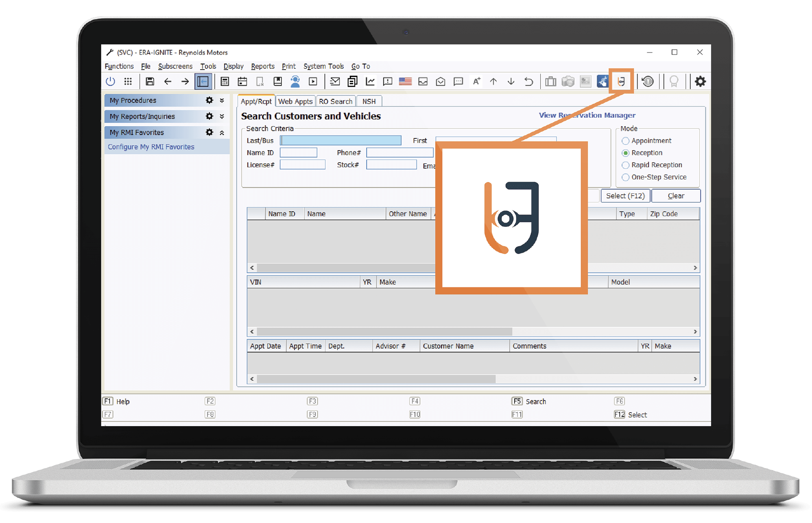Image resolution: width=812 pixels, height=523 pixels.
Task: Toggle the highlighted side panel collapse icon
Action: 203,81
